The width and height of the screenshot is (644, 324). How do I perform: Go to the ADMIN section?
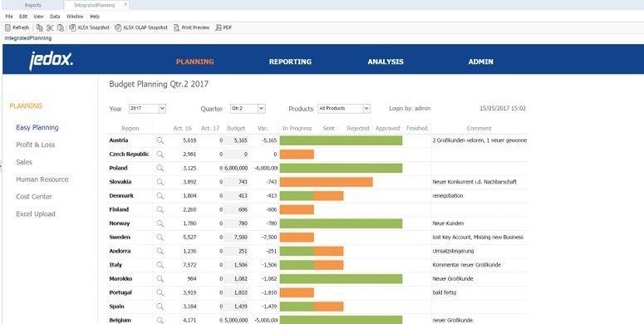481,61
